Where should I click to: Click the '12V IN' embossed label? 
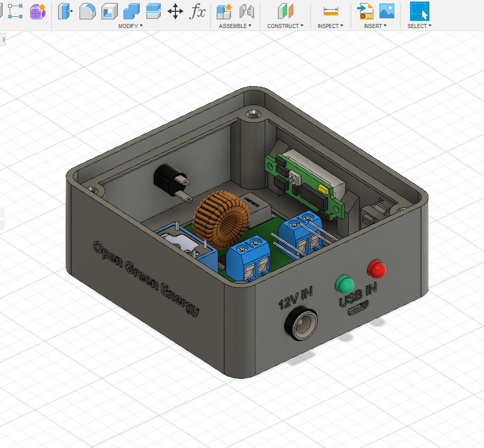coord(295,298)
